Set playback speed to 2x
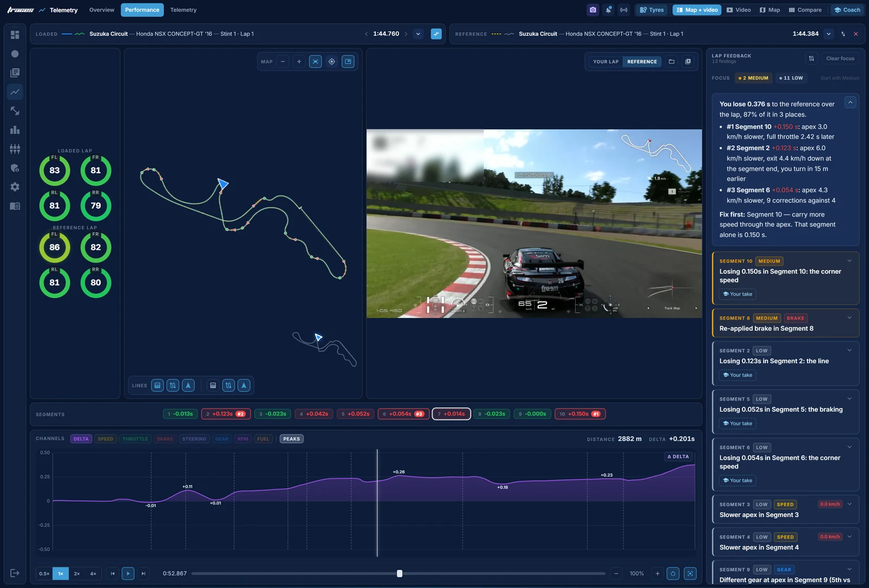The width and height of the screenshot is (869, 588). pos(77,573)
